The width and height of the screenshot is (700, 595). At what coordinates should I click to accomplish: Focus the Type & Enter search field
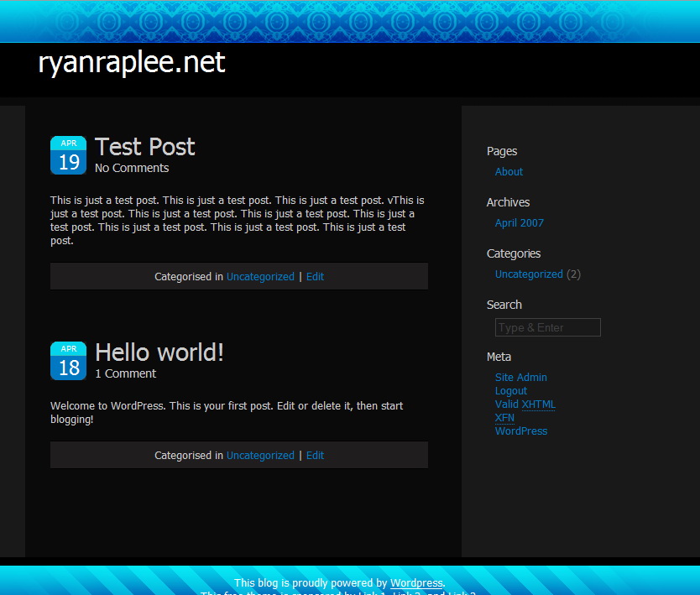point(547,328)
